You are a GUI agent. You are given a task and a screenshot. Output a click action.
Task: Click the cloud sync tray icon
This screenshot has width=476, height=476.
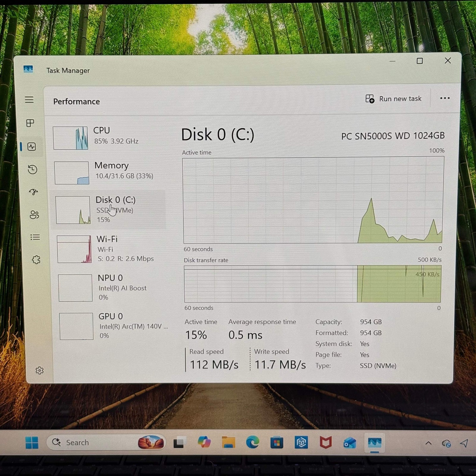pos(446,444)
